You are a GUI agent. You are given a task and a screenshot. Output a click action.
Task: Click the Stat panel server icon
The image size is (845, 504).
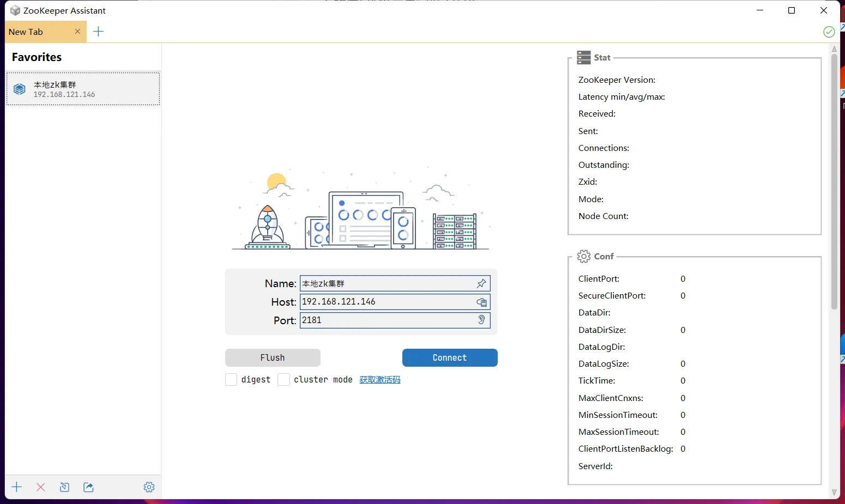point(584,58)
